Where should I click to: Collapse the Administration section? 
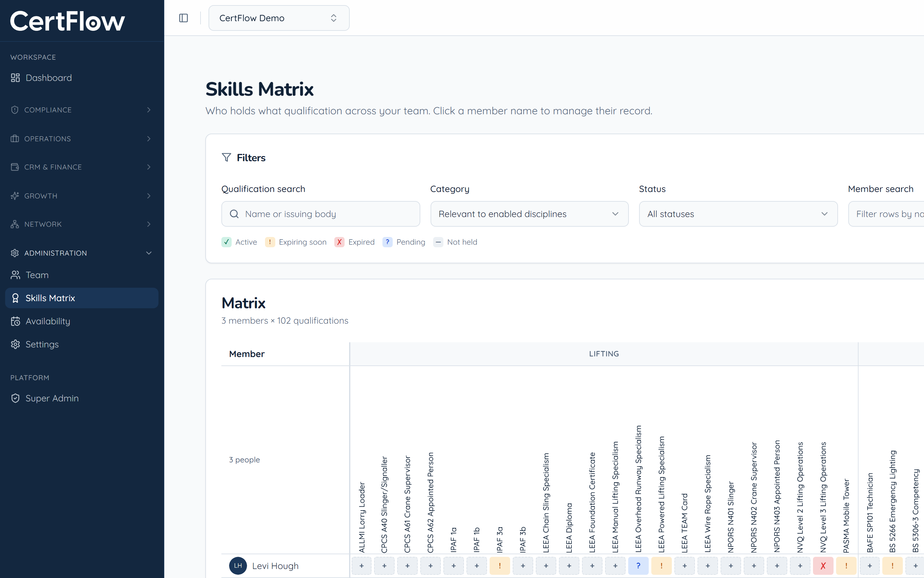pyautogui.click(x=82, y=253)
